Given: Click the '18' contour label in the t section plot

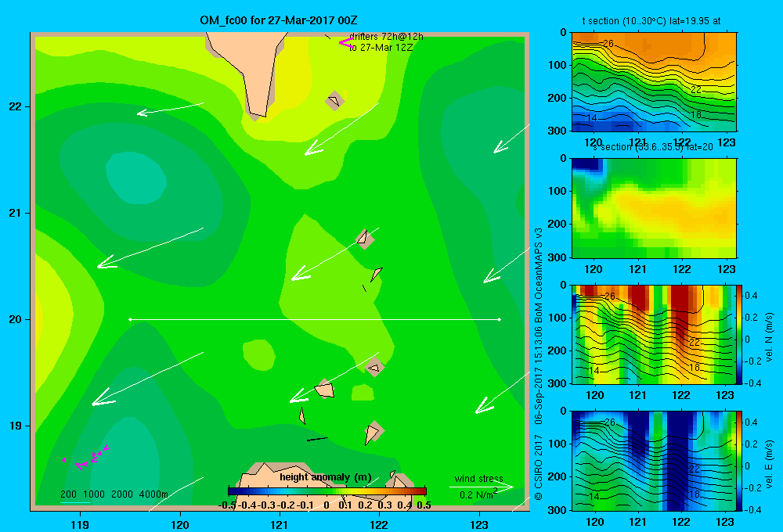Looking at the screenshot, I should coord(695,115).
